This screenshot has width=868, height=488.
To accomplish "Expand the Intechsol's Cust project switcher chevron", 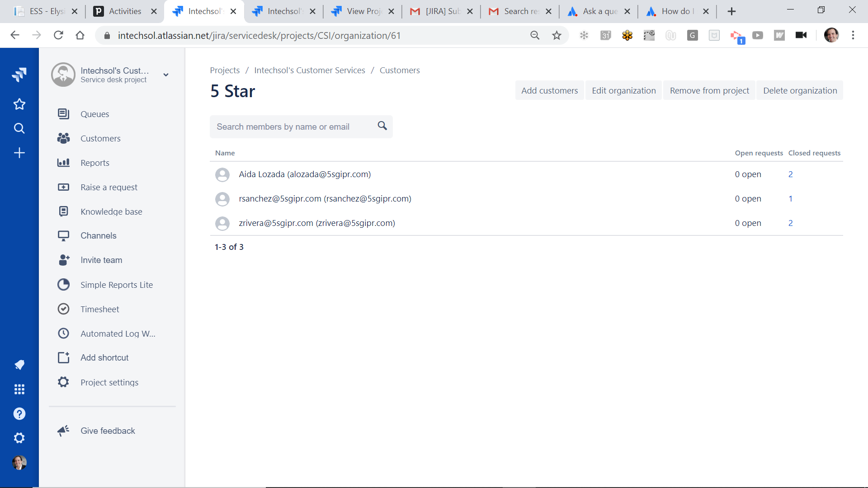I will point(166,75).
